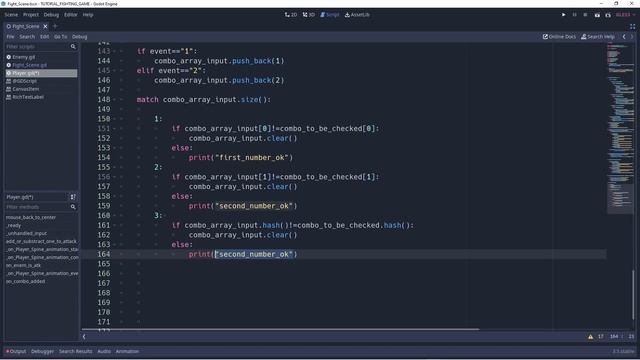Open the Audio bottom panel
This screenshot has width=640, height=360.
(x=104, y=351)
